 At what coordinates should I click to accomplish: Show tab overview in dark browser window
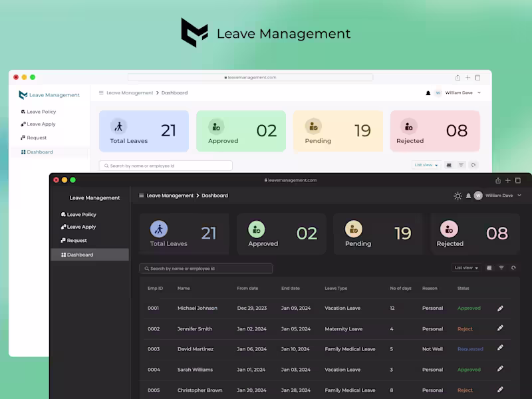tap(518, 180)
